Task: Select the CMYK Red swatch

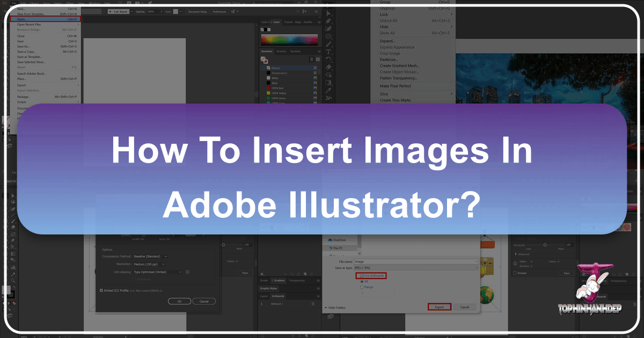Action: pyautogui.click(x=279, y=87)
